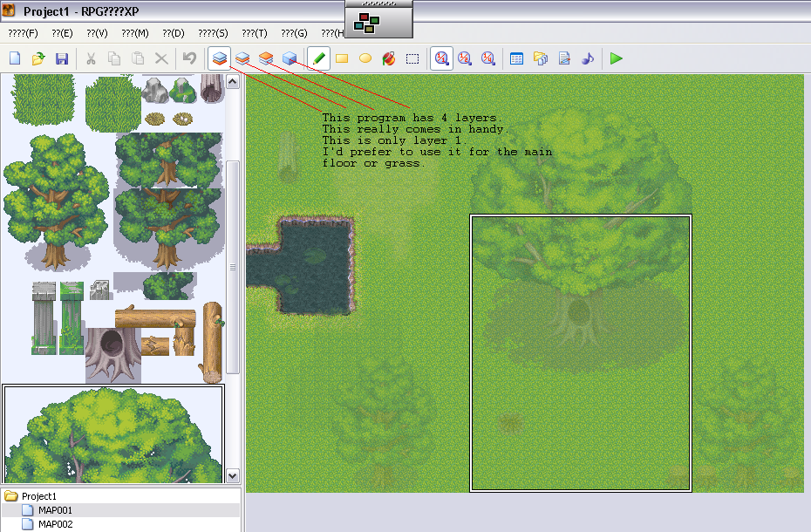Click the Project1 title bar app icon
Viewport: 811px width, 532px height.
(x=9, y=10)
